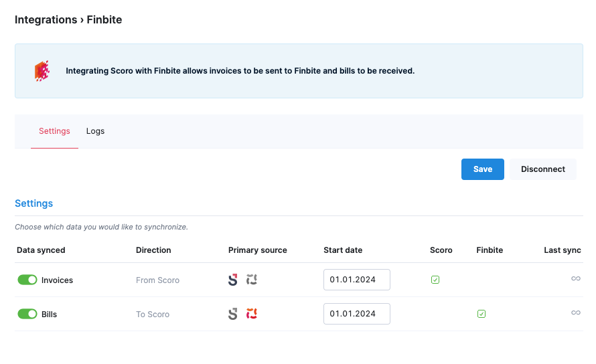Image resolution: width=596 pixels, height=364 pixels.
Task: Uncheck the Finbite checkbox for Bills
Action: click(x=481, y=314)
